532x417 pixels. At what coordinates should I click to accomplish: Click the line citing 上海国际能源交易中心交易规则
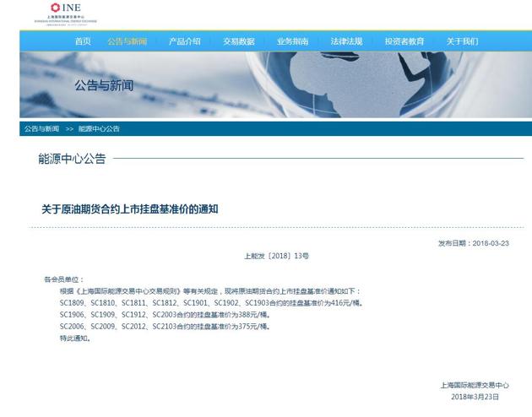[x=210, y=291]
